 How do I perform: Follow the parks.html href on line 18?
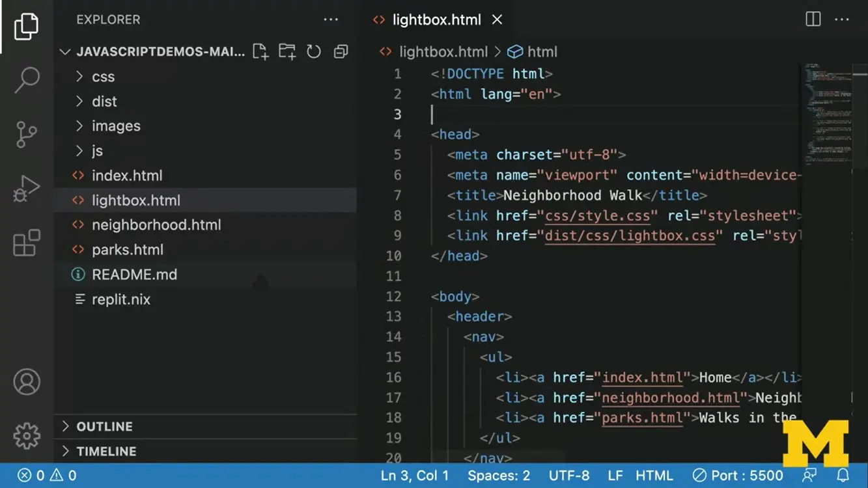tap(642, 418)
